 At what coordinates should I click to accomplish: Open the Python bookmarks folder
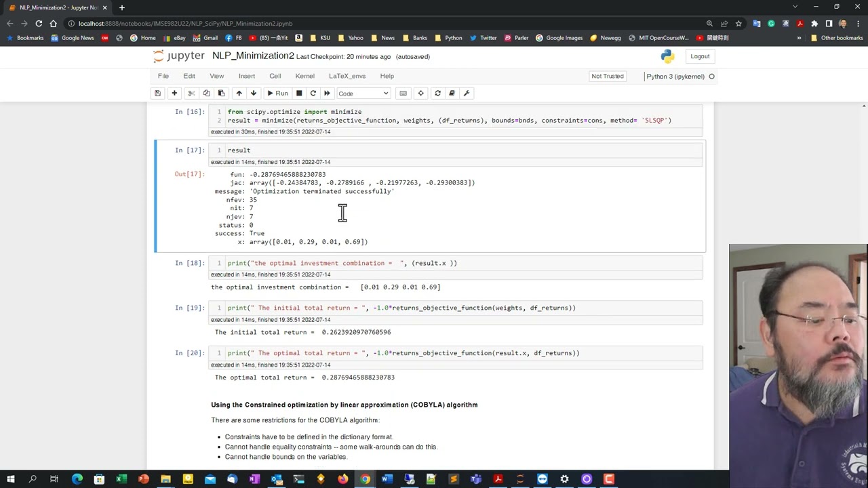pyautogui.click(x=450, y=38)
